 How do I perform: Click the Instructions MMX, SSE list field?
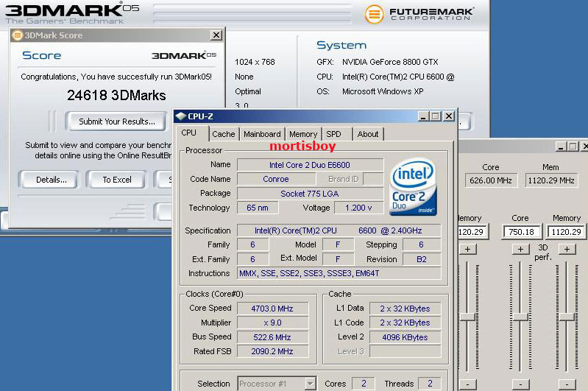339,273
